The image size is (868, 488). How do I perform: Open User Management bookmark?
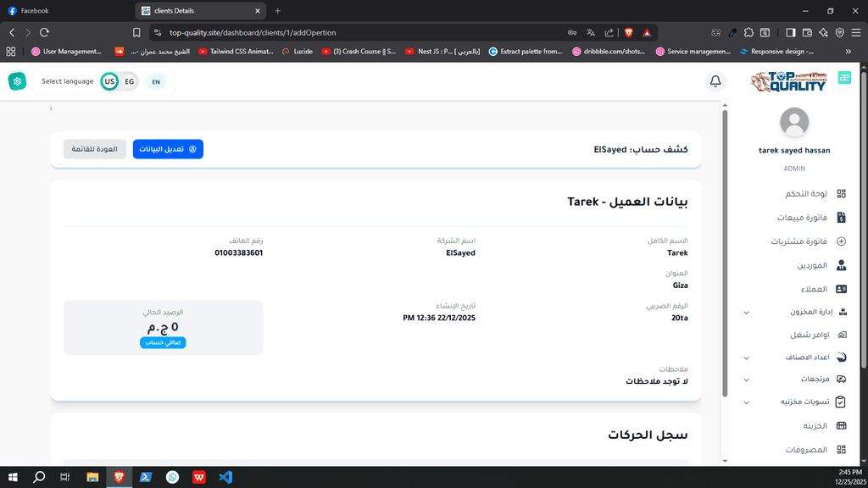click(x=66, y=52)
